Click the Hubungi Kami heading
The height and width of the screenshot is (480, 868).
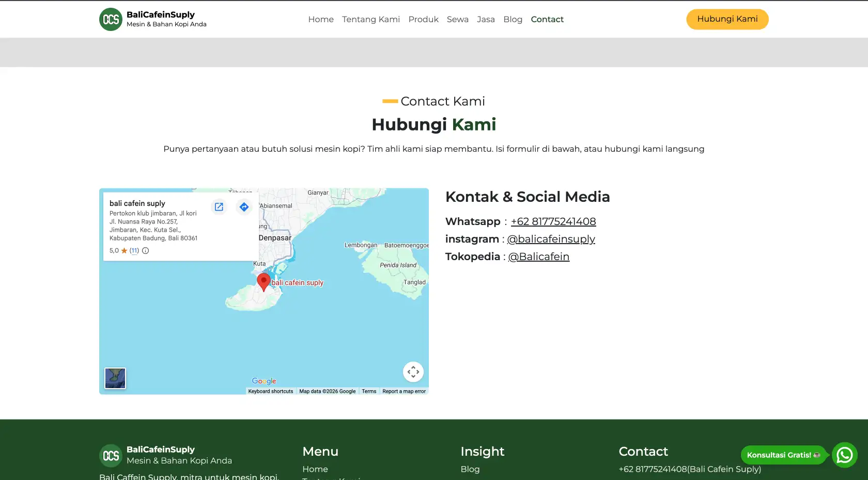434,124
